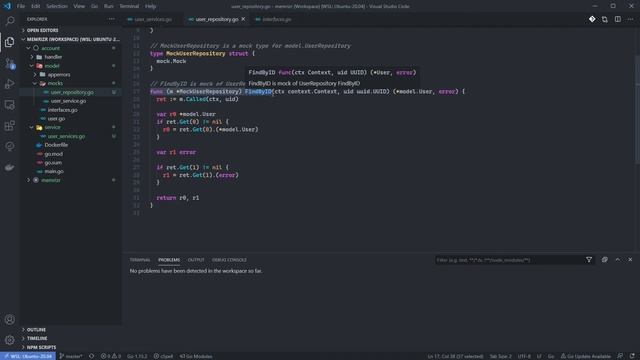
Task: Open the View menu
Action: click(79, 6)
